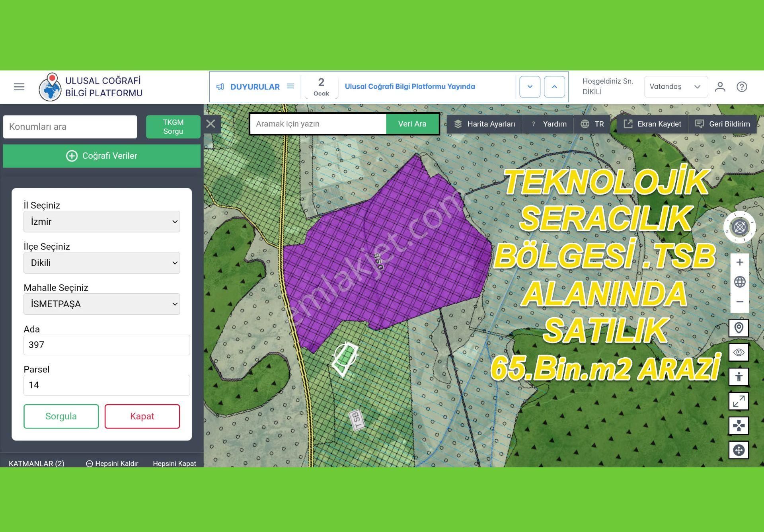Click Hepsini Kaldır to remove layers
Image resolution: width=764 pixels, height=532 pixels.
[112, 463]
